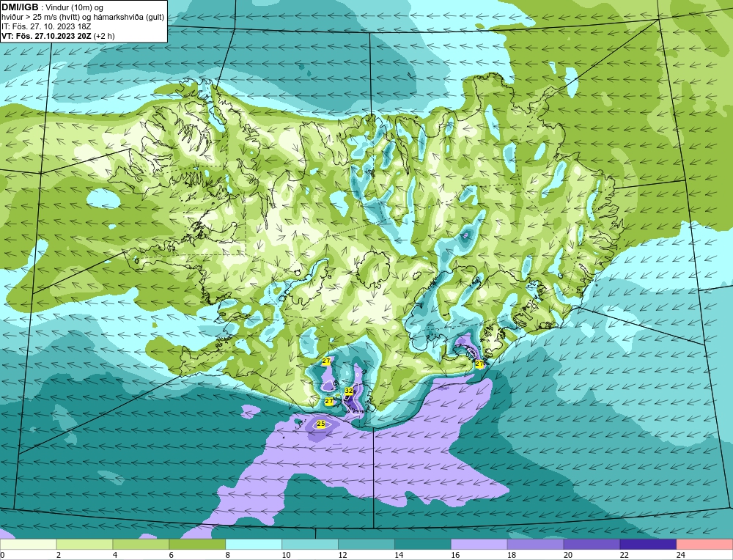Click the legend scale value 8
This screenshot has height=560, width=733.
(x=228, y=555)
